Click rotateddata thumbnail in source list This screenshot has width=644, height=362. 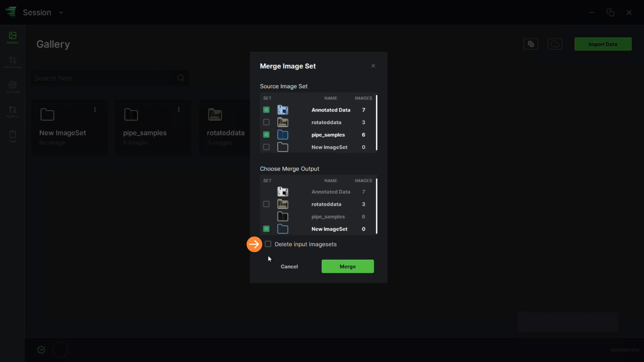(x=283, y=122)
